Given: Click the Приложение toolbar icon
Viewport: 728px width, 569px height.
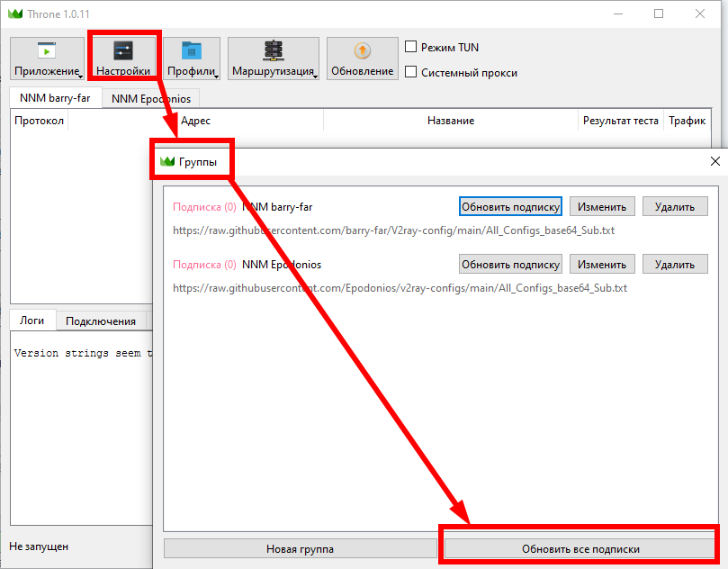Looking at the screenshot, I should [x=47, y=51].
